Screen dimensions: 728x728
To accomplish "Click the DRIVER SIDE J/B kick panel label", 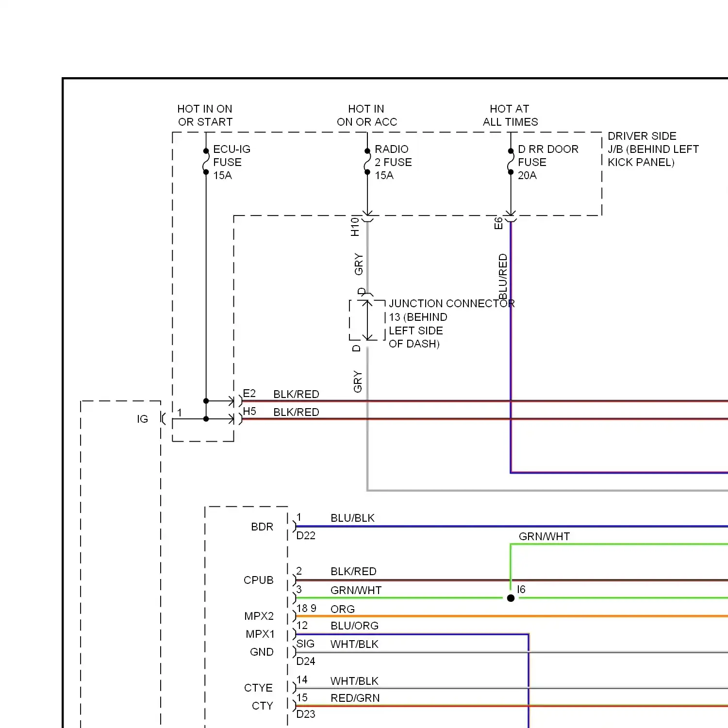I will pos(653,149).
